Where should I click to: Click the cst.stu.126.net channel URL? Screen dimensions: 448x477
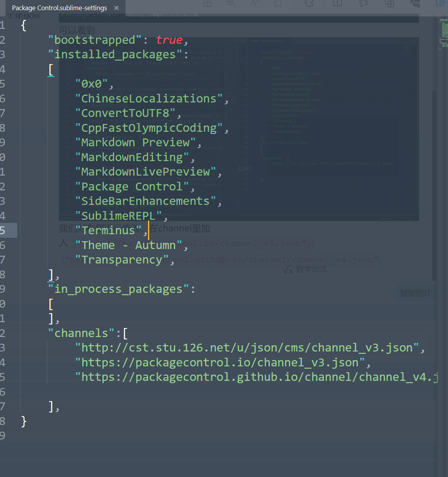(247, 348)
